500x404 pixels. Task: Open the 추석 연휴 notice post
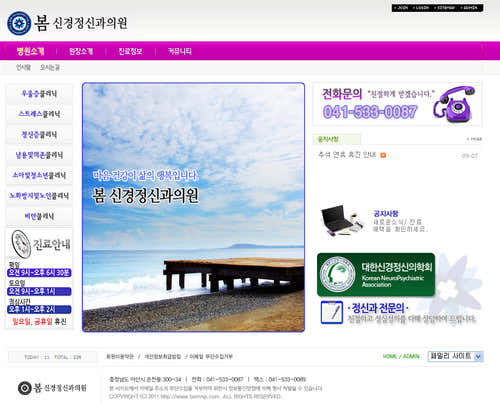347,155
